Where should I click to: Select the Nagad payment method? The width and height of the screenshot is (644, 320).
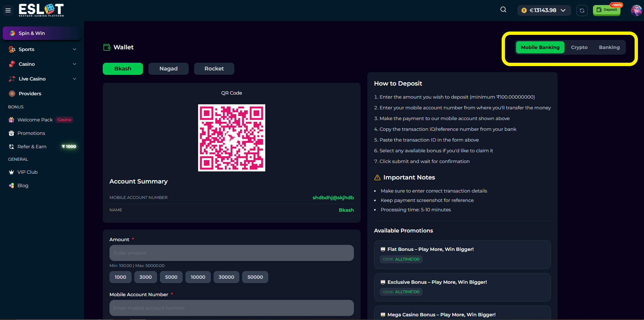pos(169,69)
